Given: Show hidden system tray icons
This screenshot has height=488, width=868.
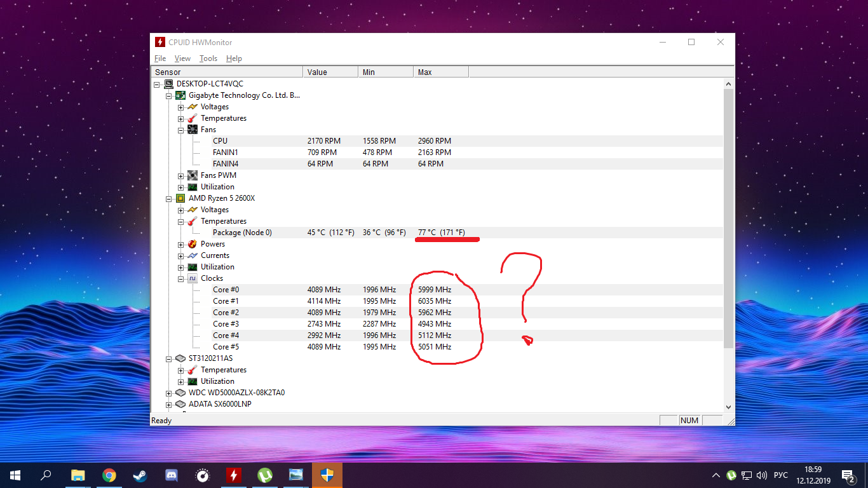Looking at the screenshot, I should pos(716,475).
